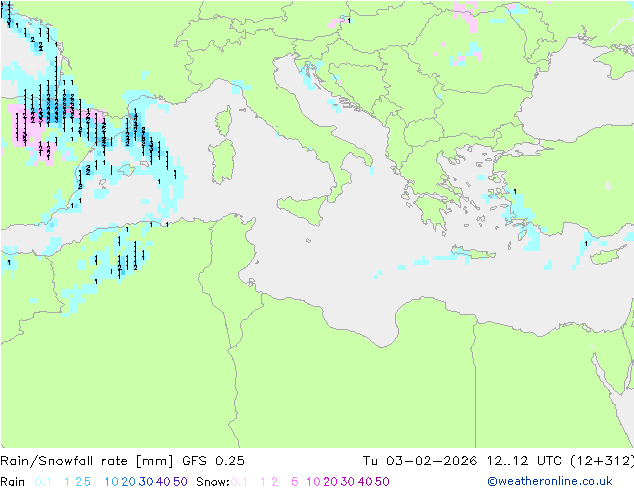
Task: Click the island of Crete on the map
Action: tap(472, 253)
